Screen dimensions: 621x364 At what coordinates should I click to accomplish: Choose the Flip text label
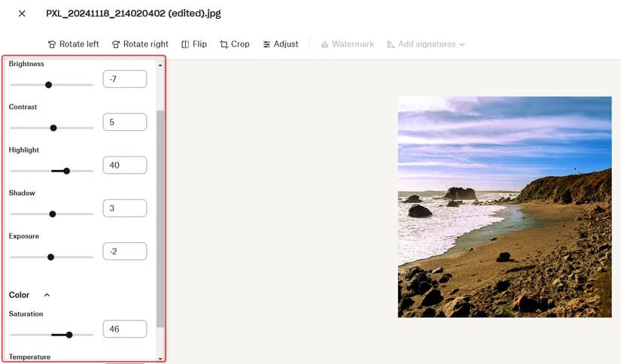199,44
